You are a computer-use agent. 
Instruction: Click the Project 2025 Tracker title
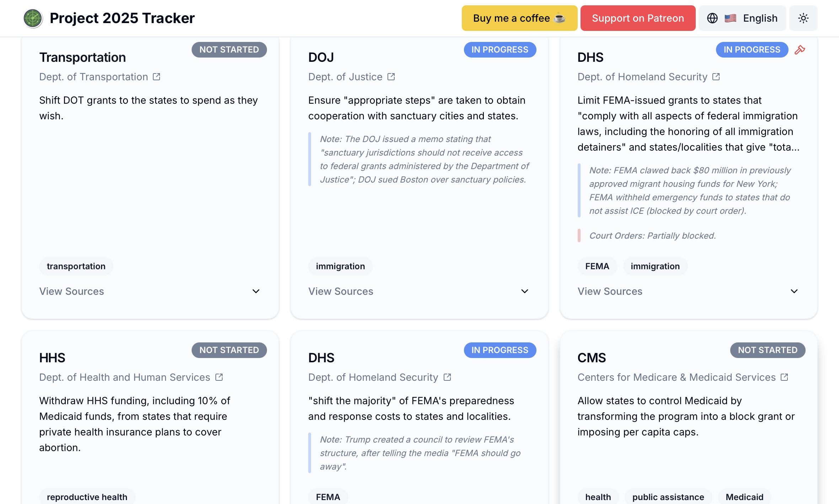[x=122, y=18]
